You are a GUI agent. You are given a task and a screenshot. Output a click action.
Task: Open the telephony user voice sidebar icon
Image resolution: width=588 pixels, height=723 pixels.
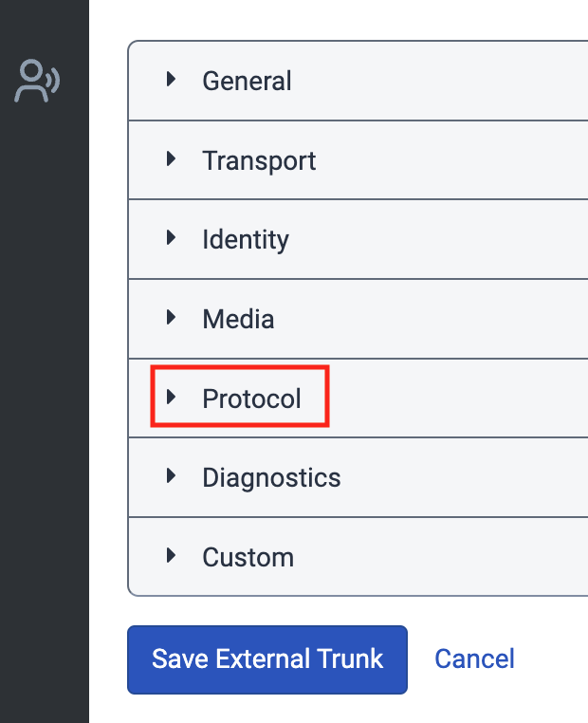click(x=37, y=81)
